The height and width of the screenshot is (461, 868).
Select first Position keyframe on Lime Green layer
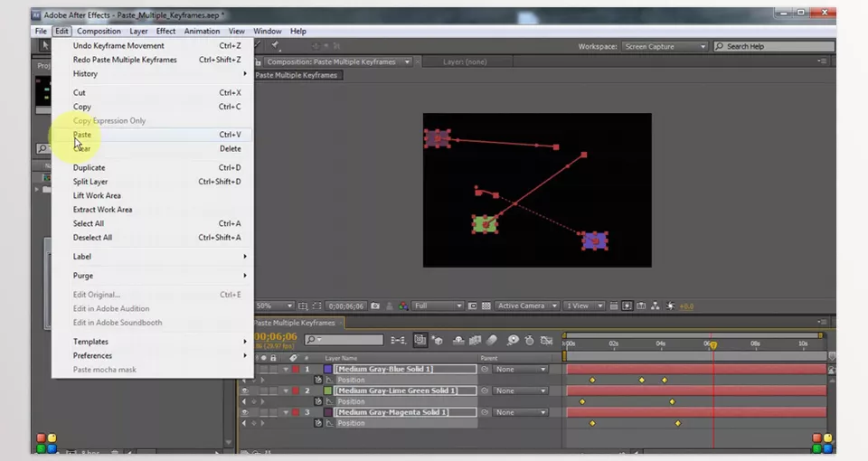(x=581, y=401)
